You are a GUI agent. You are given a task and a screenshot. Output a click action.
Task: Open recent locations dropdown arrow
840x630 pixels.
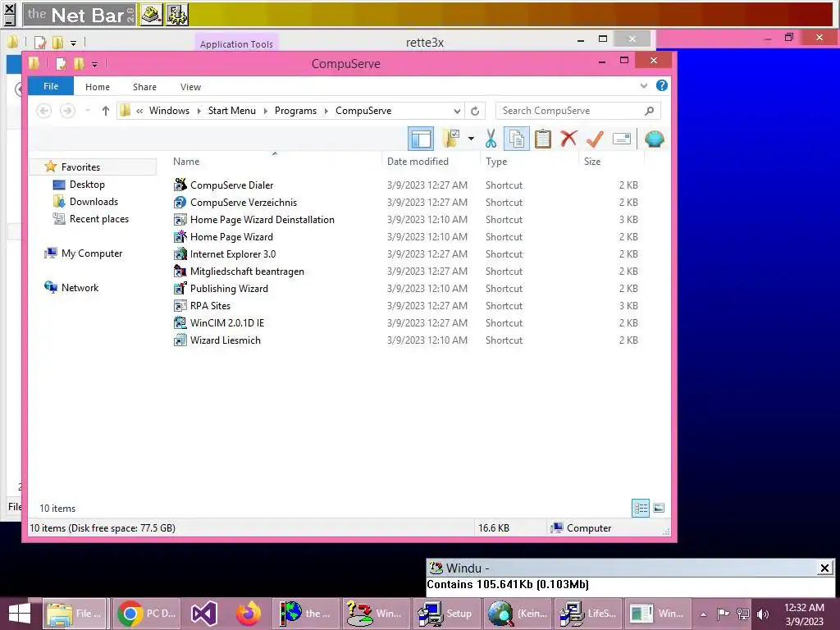[87, 111]
